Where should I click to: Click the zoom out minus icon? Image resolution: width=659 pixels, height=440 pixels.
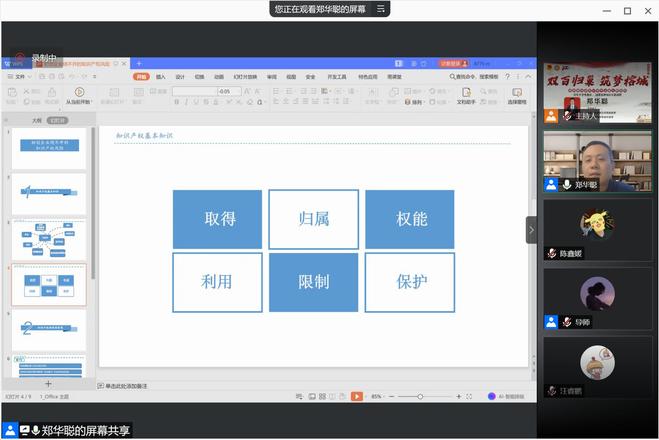click(390, 397)
